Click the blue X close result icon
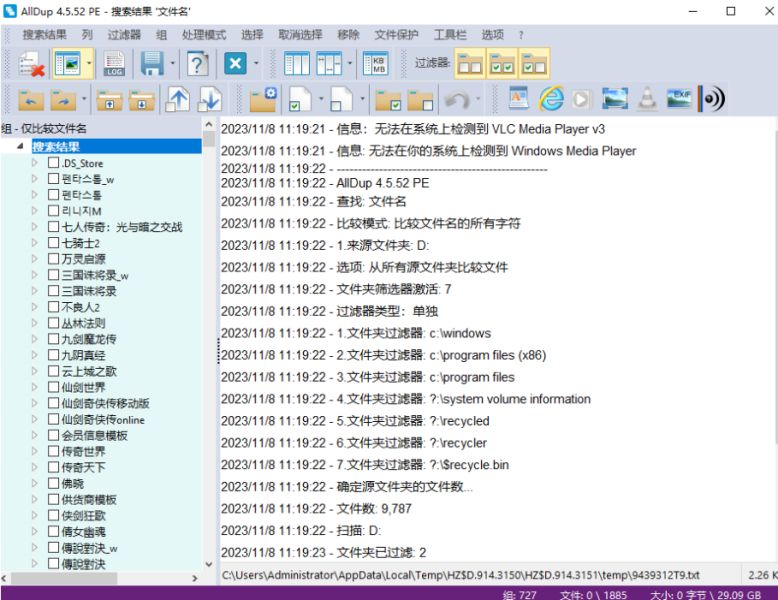This screenshot has width=778, height=600. tap(235, 64)
